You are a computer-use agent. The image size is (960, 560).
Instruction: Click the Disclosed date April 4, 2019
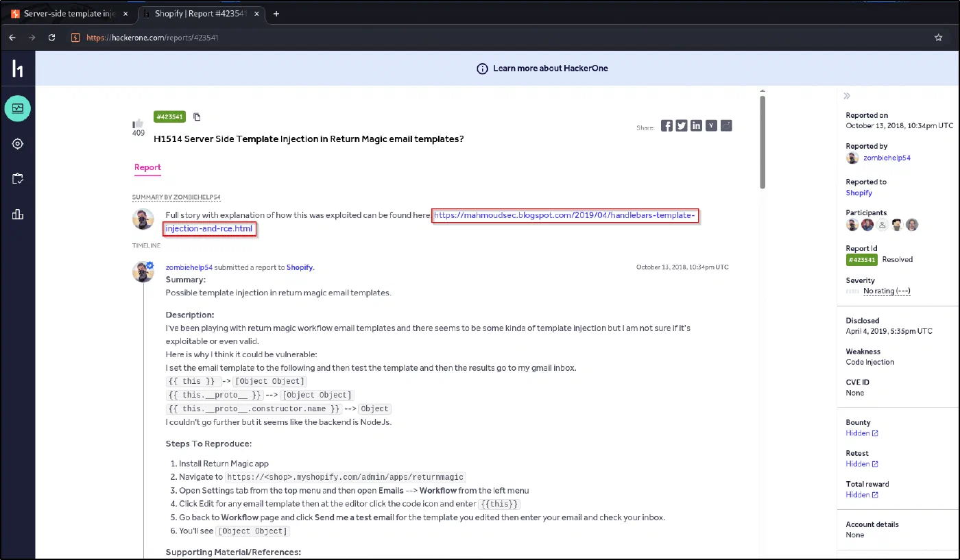pos(889,331)
